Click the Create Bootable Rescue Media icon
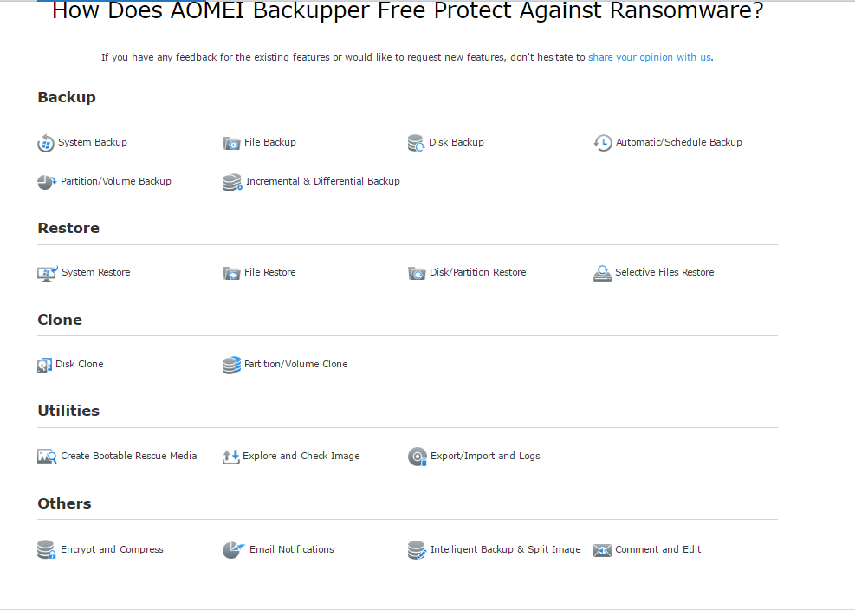The height and width of the screenshot is (616, 855). pos(47,457)
